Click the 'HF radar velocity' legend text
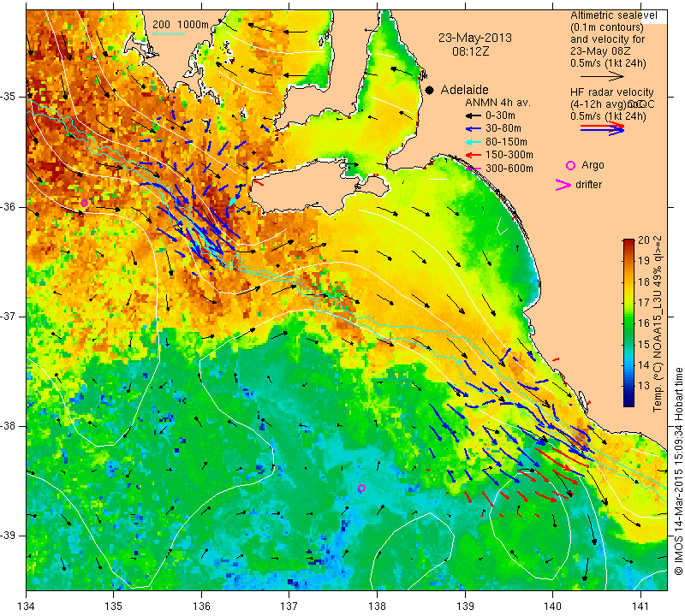The width and height of the screenshot is (685, 616). pos(611,92)
